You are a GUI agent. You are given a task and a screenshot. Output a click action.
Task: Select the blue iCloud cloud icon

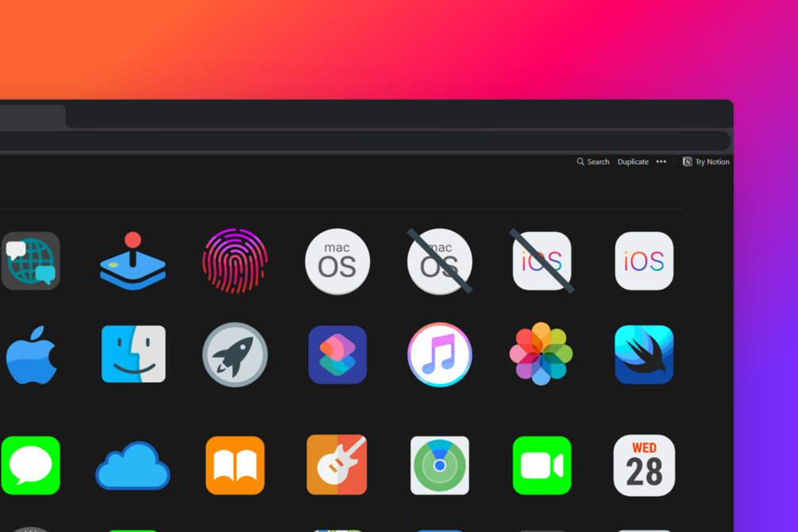click(x=133, y=466)
